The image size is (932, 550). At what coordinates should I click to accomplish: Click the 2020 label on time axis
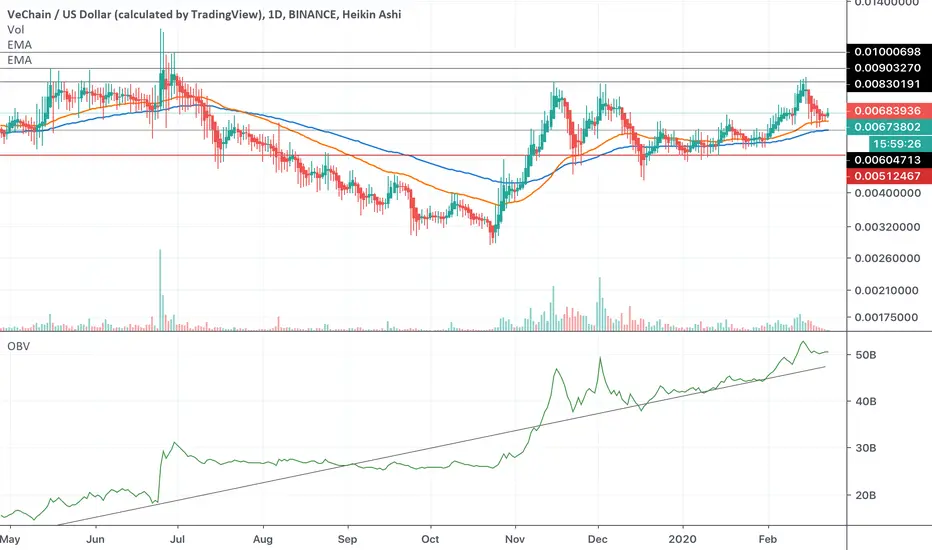point(682,539)
